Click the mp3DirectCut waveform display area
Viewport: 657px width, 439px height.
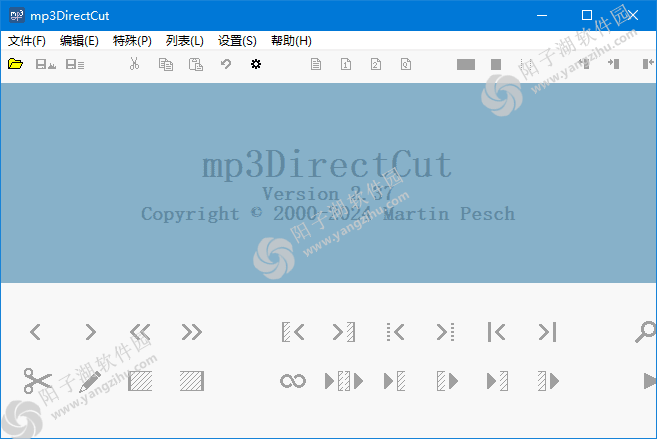coord(328,183)
